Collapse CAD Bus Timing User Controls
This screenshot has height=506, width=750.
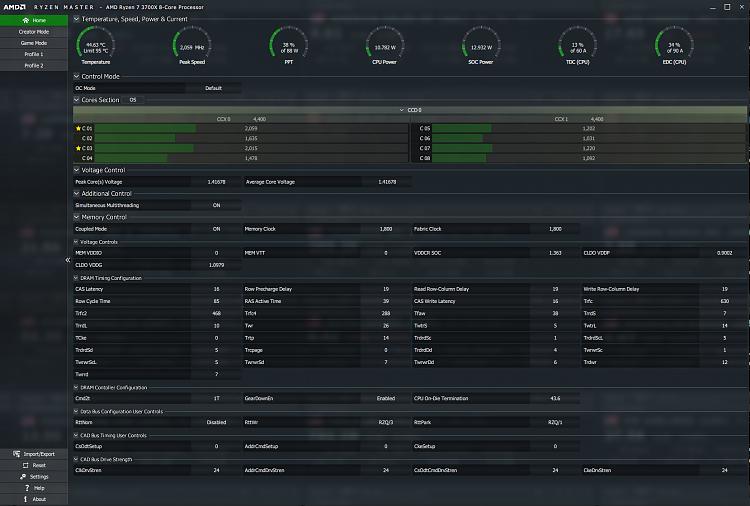76,435
